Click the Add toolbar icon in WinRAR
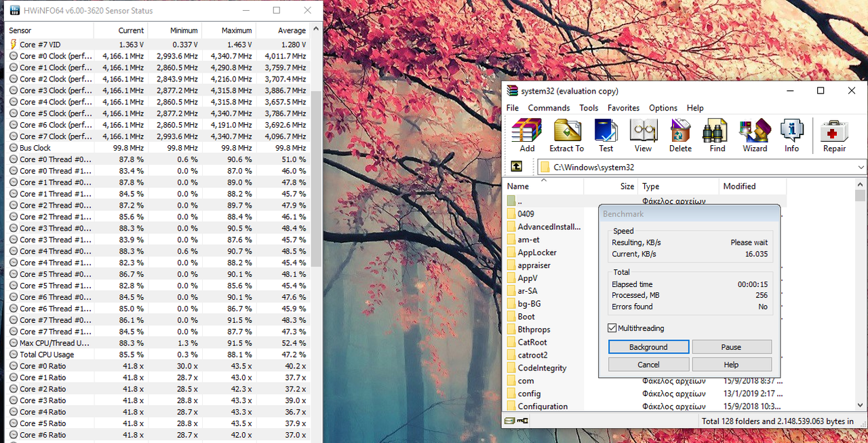This screenshot has width=868, height=443. point(527,136)
